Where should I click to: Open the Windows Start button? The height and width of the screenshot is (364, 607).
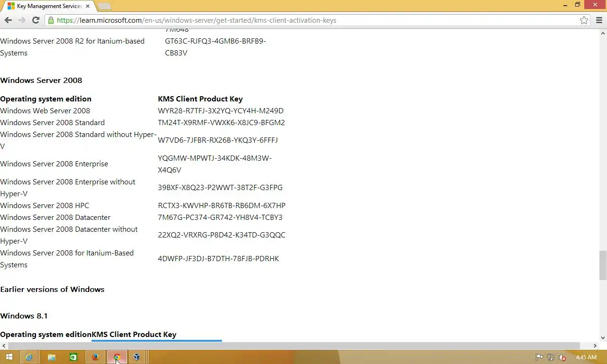(x=9, y=357)
